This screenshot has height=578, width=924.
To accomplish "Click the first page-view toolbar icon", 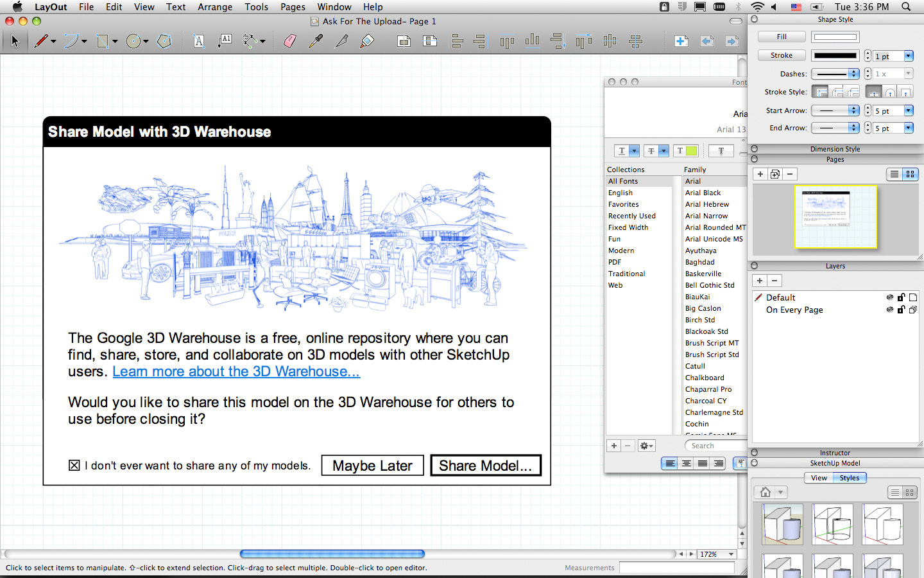I will click(x=404, y=41).
